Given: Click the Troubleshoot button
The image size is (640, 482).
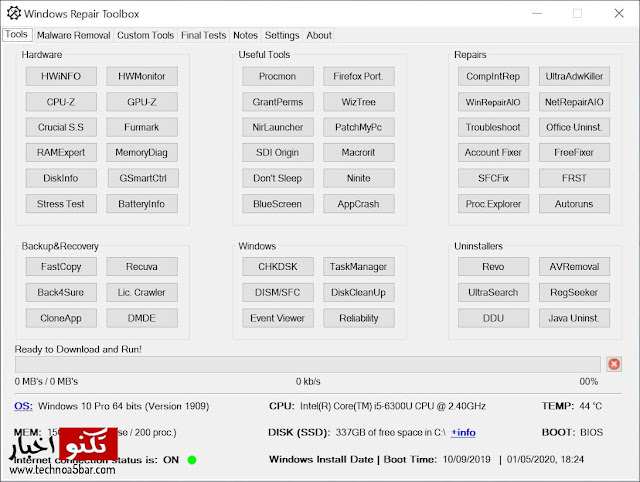Looking at the screenshot, I should (x=493, y=127).
